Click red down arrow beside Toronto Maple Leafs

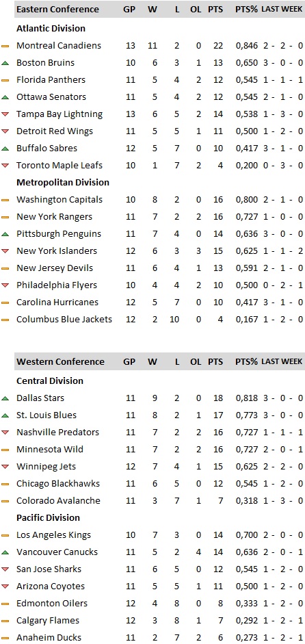(5, 166)
